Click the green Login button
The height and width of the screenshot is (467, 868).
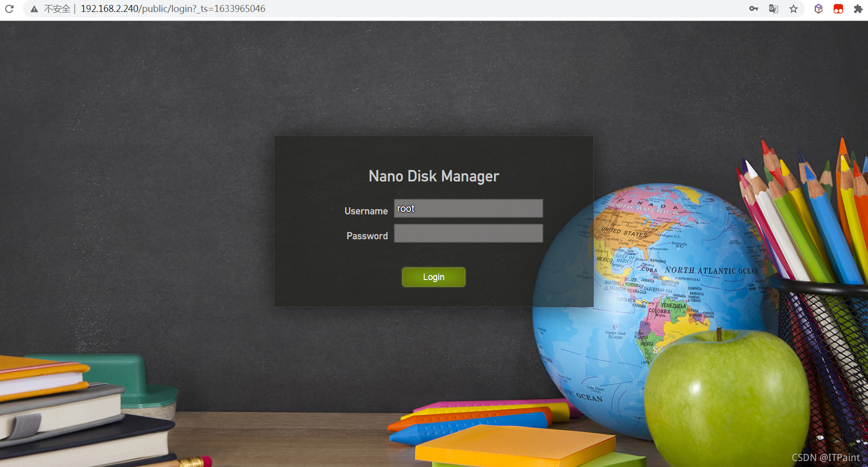[434, 277]
